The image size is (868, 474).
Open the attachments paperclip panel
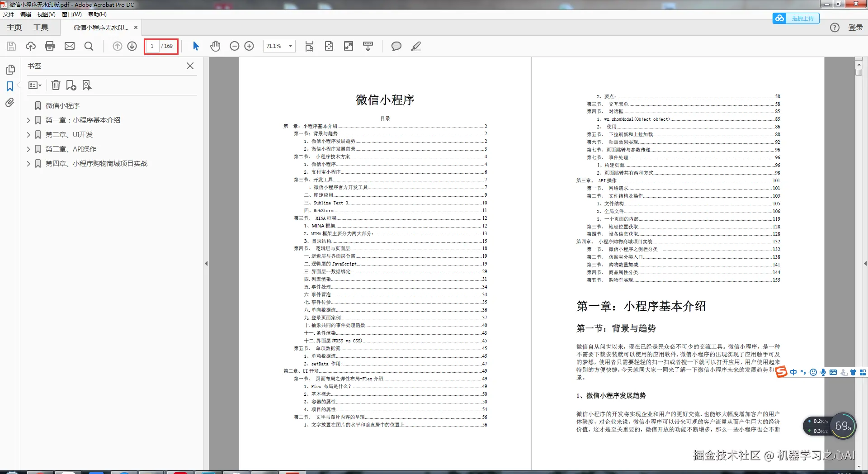[x=10, y=103]
